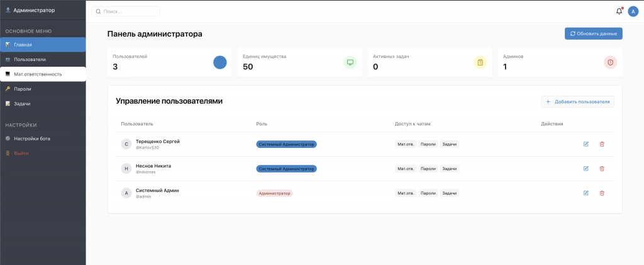This screenshot has width=644, height=265.
Task: Open the Пароли sidebar section
Action: click(42, 89)
